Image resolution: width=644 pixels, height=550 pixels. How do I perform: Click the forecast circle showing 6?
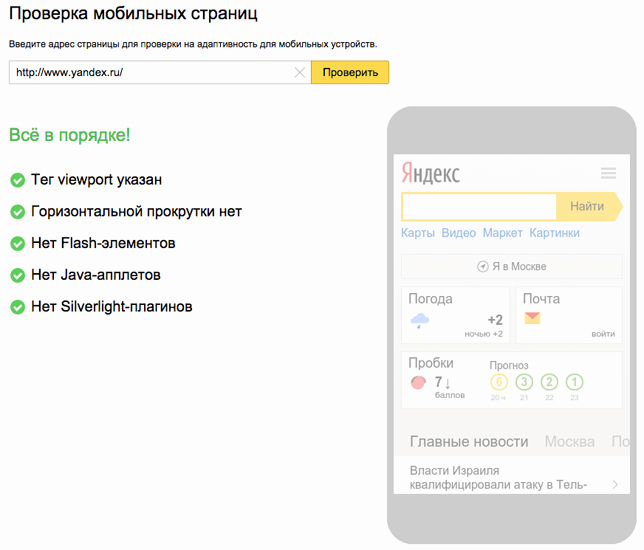(499, 382)
